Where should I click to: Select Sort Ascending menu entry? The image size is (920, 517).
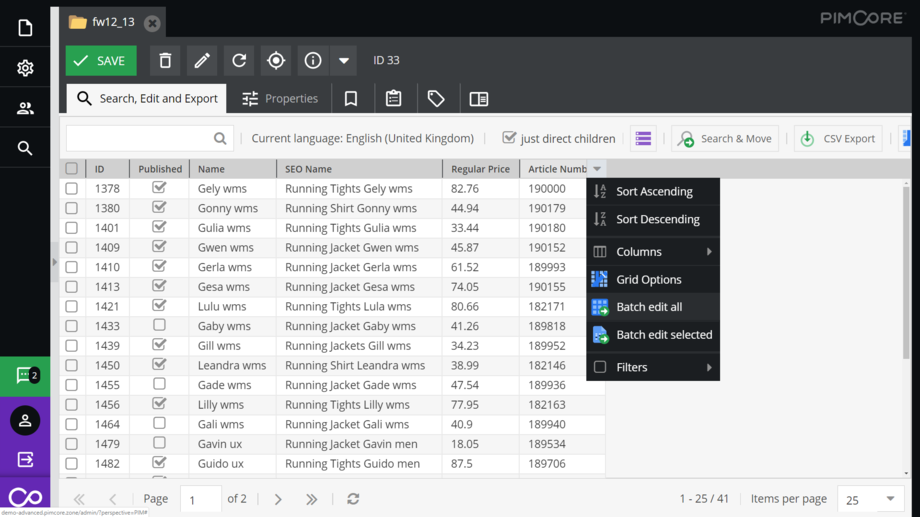653,192
